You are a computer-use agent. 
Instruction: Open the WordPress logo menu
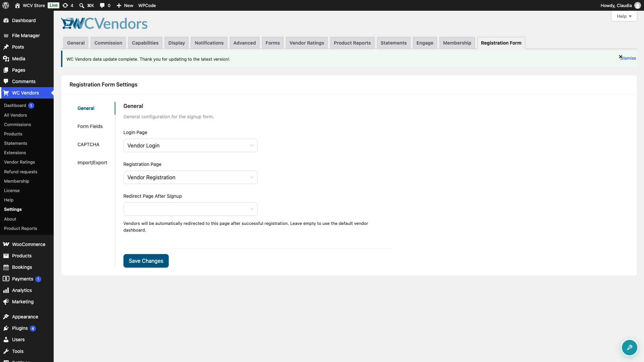tap(6, 5)
